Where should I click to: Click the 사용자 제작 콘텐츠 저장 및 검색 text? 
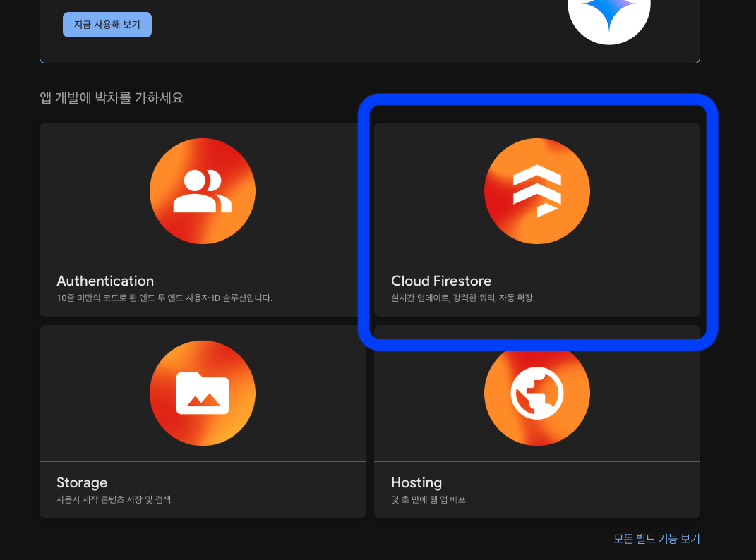pyautogui.click(x=114, y=499)
